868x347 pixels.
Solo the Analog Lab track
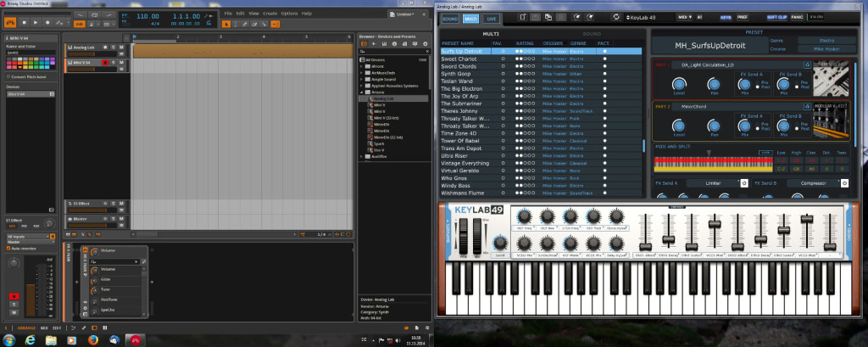tap(113, 48)
